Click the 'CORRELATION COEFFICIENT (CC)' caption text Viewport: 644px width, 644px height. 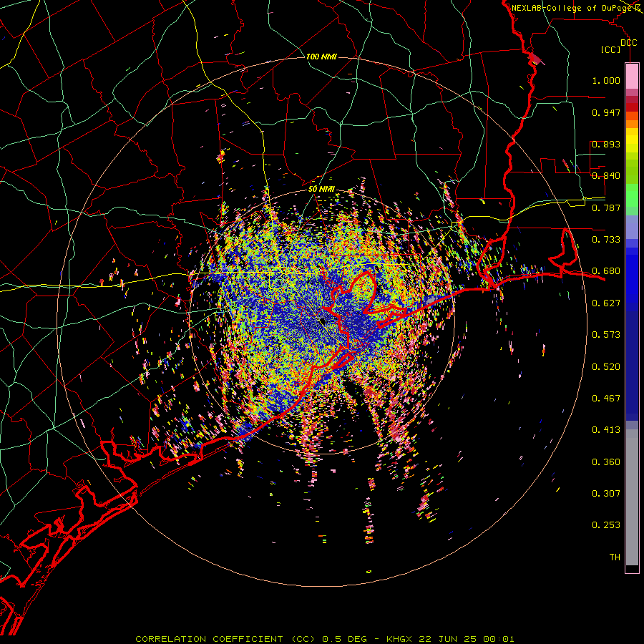pos(225,639)
